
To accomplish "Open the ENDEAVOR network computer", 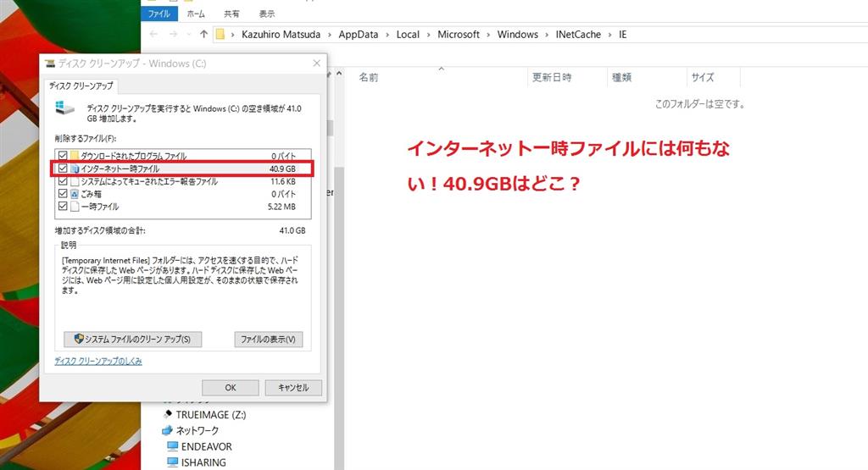I will point(207,446).
